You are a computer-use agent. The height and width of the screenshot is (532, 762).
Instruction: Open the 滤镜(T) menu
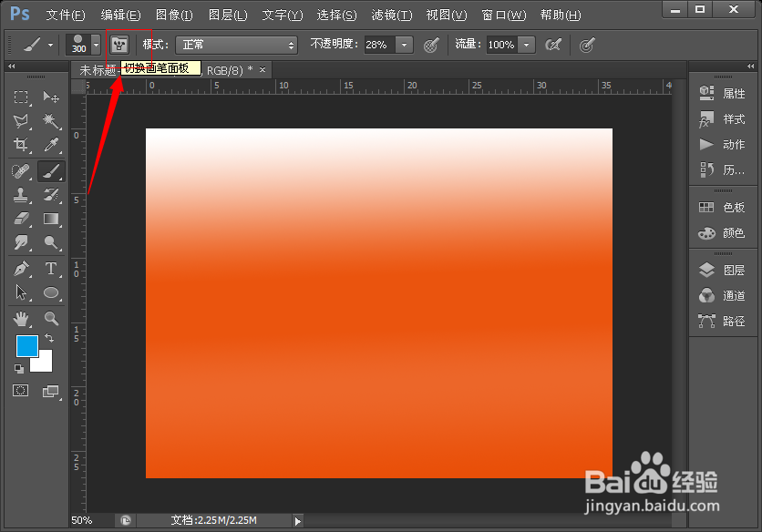(392, 15)
